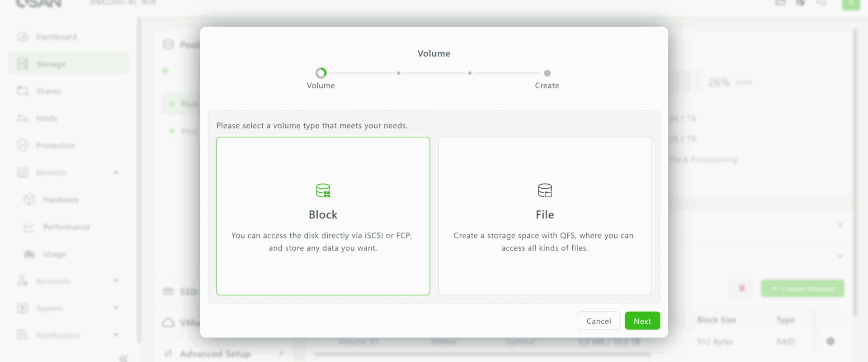Expand the Notification sidebar menu
Image resolution: width=868 pixels, height=362 pixels.
tap(116, 335)
